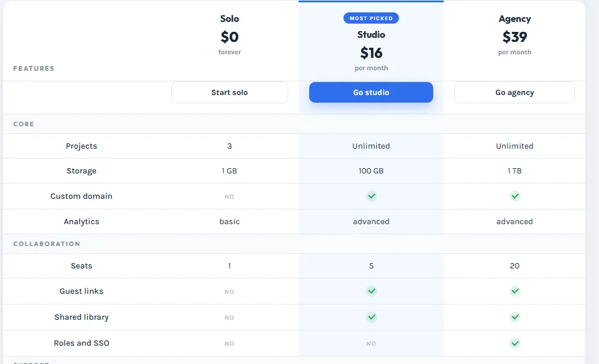599x364 pixels.
Task: Click the 1 TB Agency storage value
Action: (x=515, y=170)
